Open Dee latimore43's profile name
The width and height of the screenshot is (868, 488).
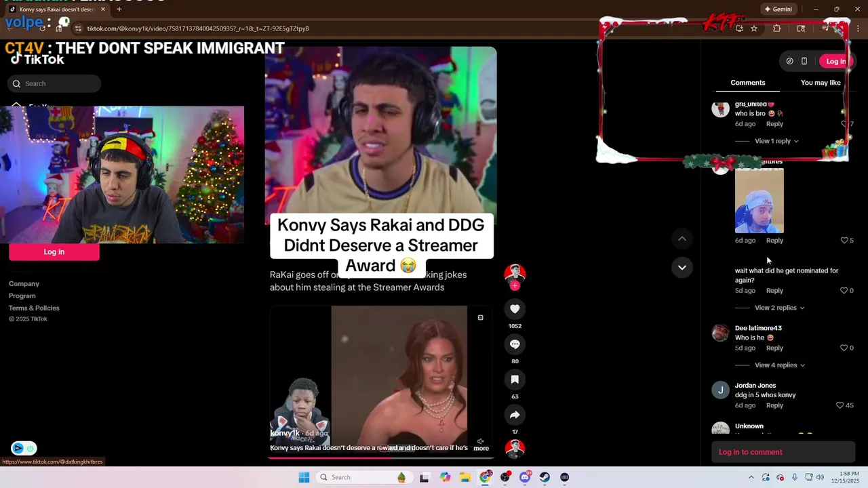click(758, 328)
